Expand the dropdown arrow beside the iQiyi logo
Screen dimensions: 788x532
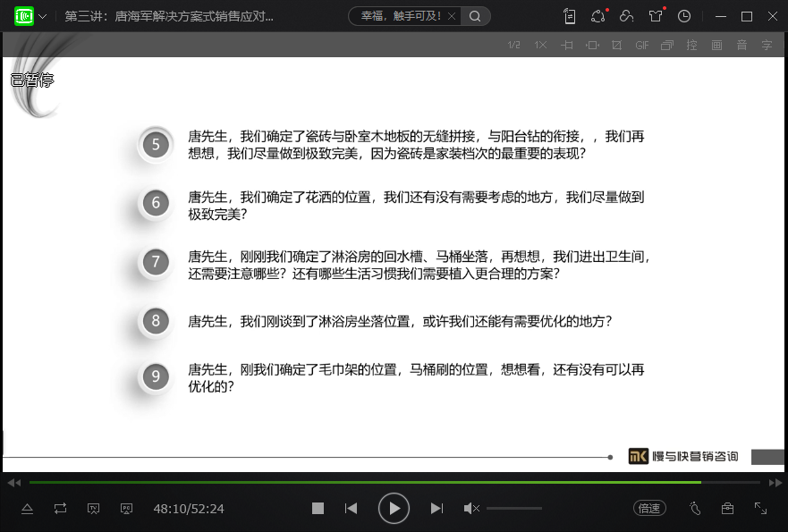pyautogui.click(x=43, y=16)
